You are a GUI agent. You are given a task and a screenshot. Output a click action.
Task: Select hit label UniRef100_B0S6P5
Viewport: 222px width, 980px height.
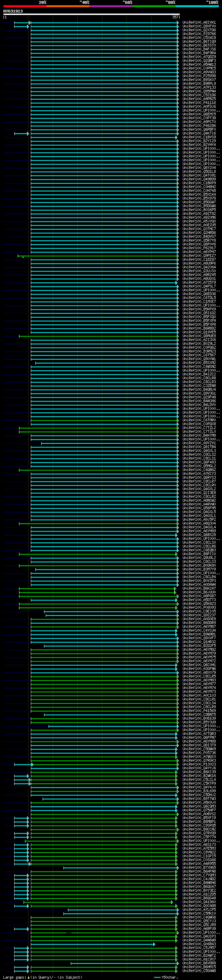click(x=199, y=210)
